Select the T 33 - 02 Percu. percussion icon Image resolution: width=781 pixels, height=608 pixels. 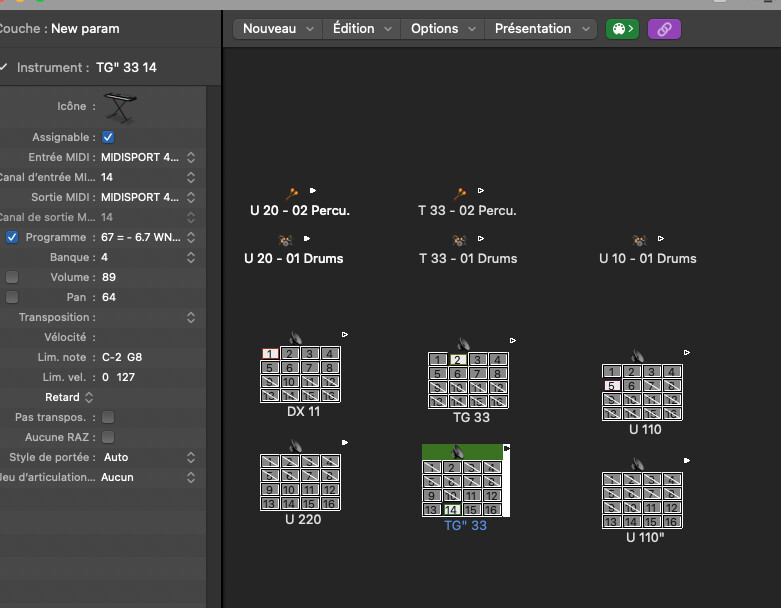point(460,193)
